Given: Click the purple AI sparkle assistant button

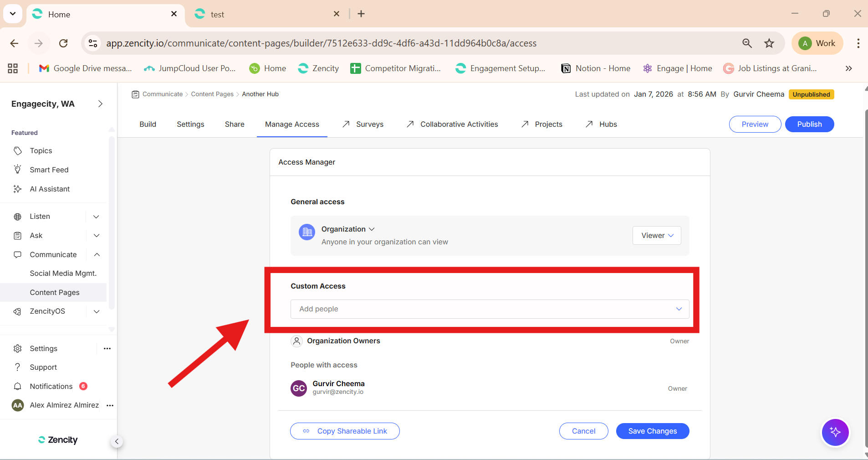Looking at the screenshot, I should click(835, 432).
